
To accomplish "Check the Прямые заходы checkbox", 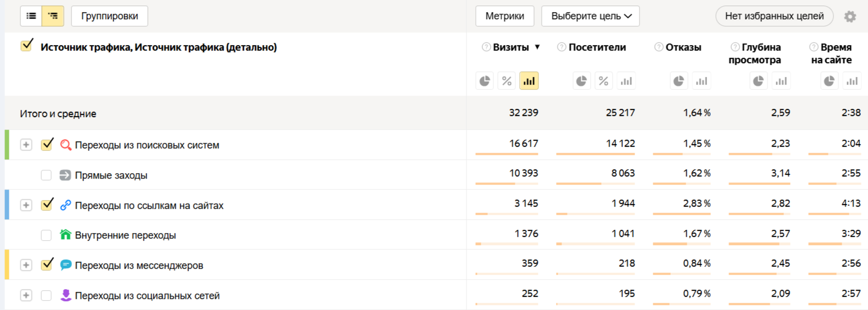I will click(x=46, y=175).
